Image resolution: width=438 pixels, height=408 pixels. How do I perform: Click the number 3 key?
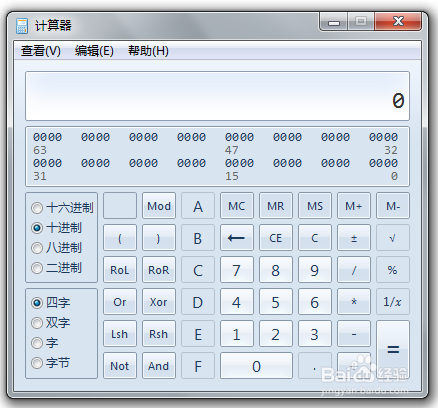click(315, 334)
